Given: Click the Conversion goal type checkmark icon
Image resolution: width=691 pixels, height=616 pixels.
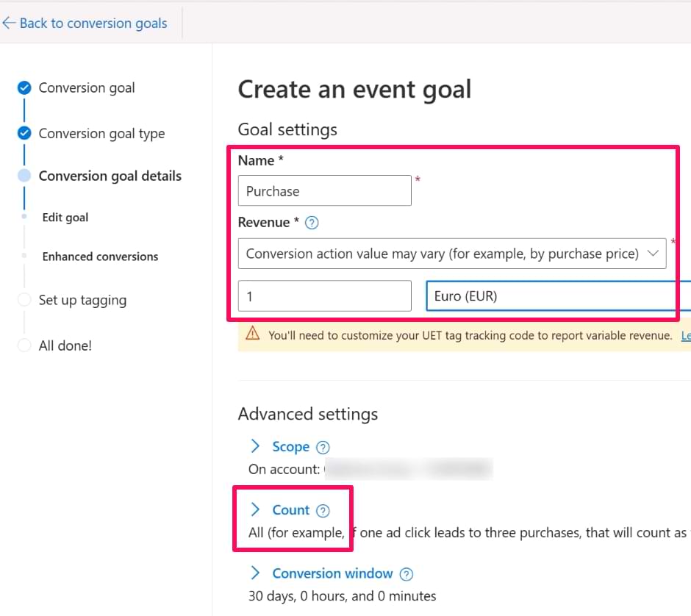Looking at the screenshot, I should [x=24, y=133].
